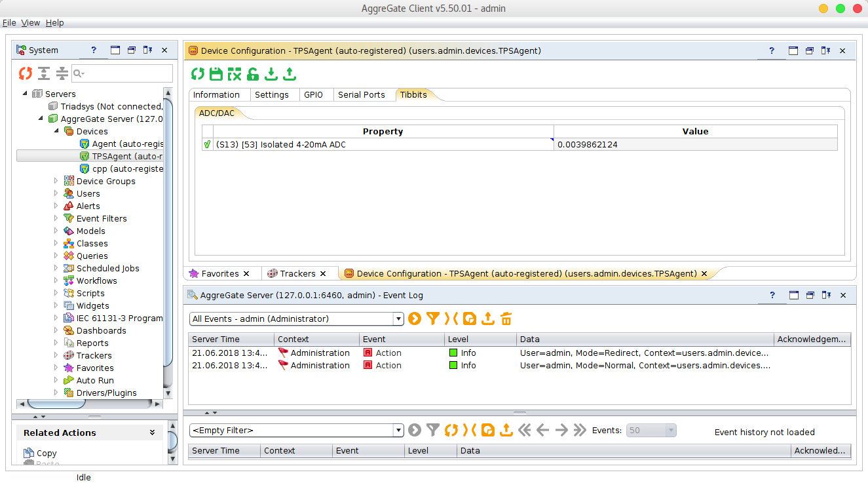Select the ADC/DAC sub-tab

(x=217, y=113)
